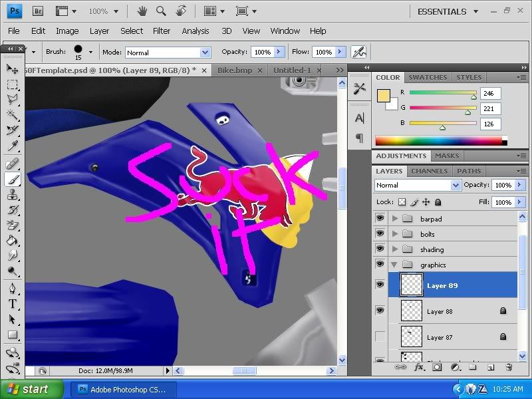Click the Windows start button
The width and height of the screenshot is (532, 399).
31,389
